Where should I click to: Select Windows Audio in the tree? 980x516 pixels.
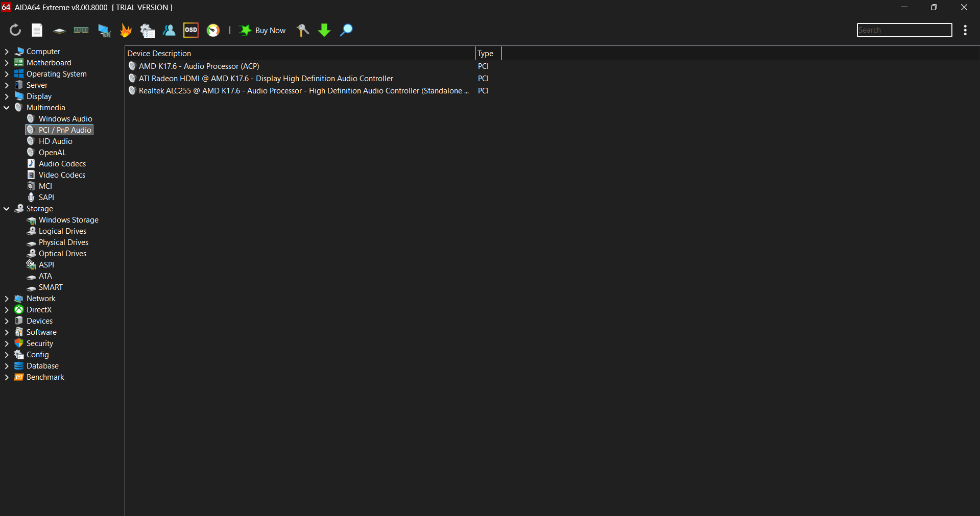65,119
